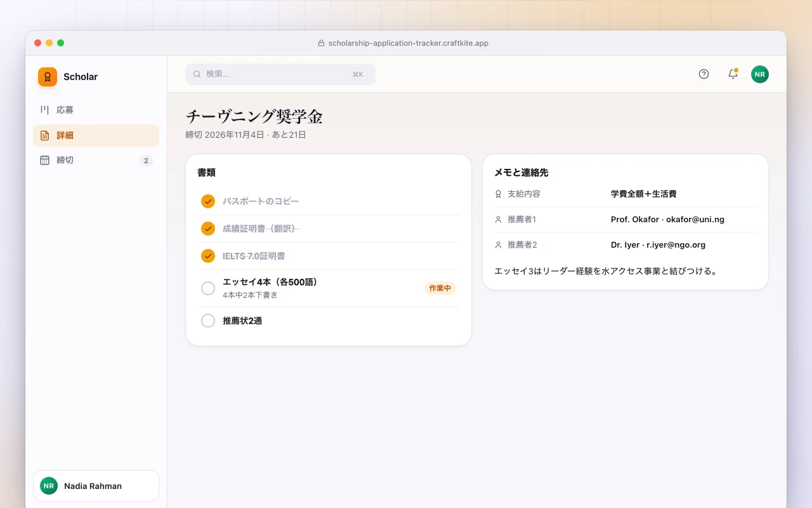The image size is (812, 508).
Task: Click the 締切 count badge 2
Action: pos(146,161)
